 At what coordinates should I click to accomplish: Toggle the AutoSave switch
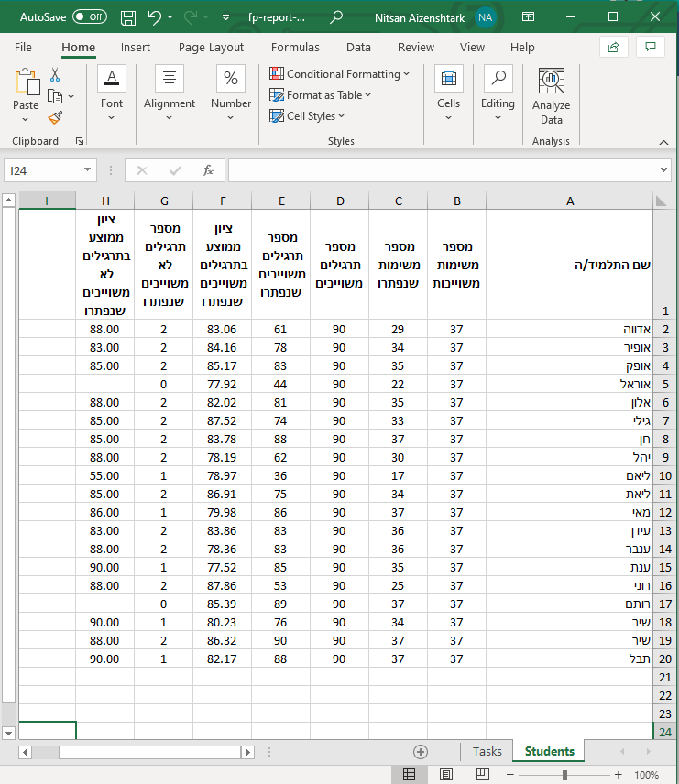tap(89, 17)
